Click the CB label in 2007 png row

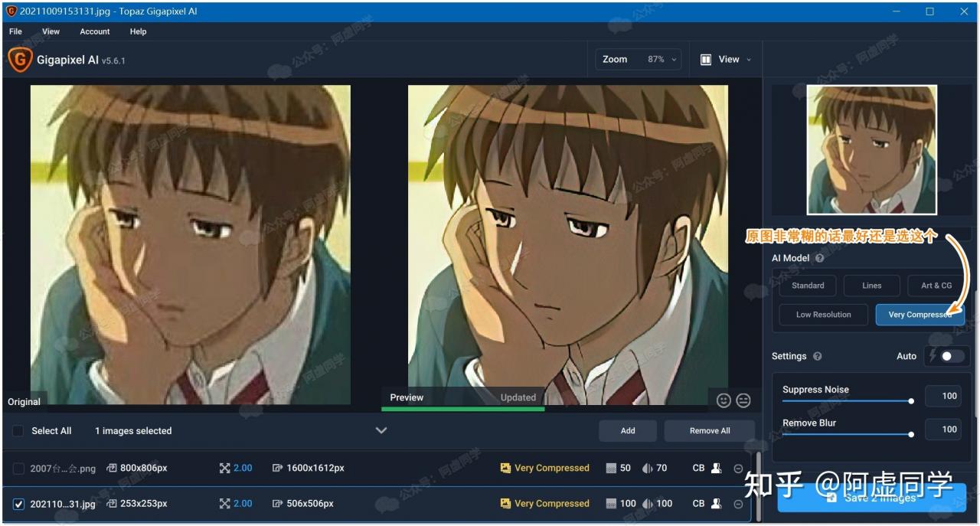[x=698, y=468]
